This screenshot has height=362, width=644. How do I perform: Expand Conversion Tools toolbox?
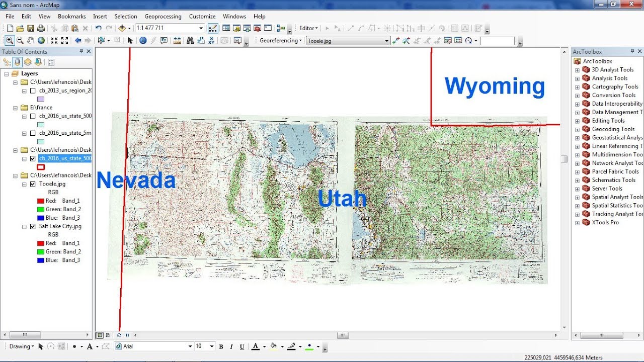coord(578,96)
